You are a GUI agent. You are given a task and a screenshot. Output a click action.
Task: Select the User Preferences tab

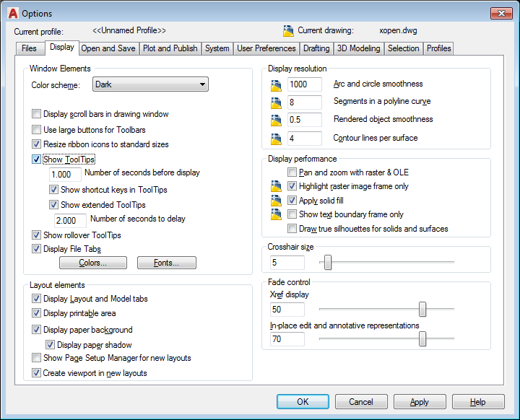coord(266,48)
